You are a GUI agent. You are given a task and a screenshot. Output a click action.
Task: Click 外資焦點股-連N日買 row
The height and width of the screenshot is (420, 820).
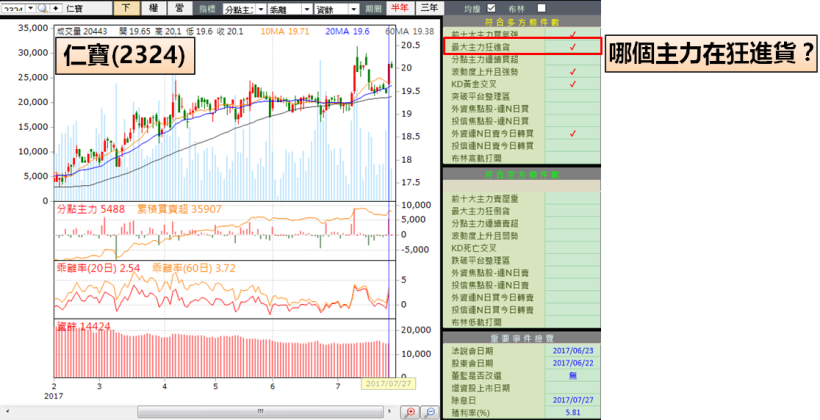pos(521,109)
